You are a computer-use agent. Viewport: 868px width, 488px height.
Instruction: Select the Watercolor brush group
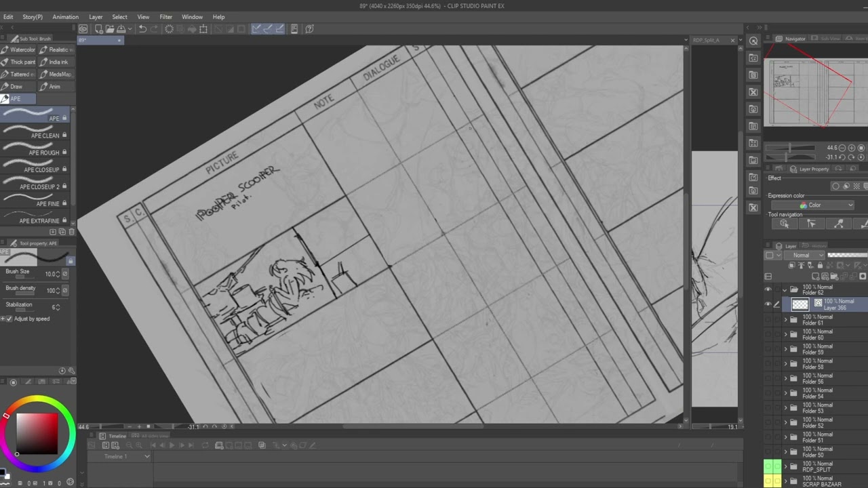click(x=18, y=49)
